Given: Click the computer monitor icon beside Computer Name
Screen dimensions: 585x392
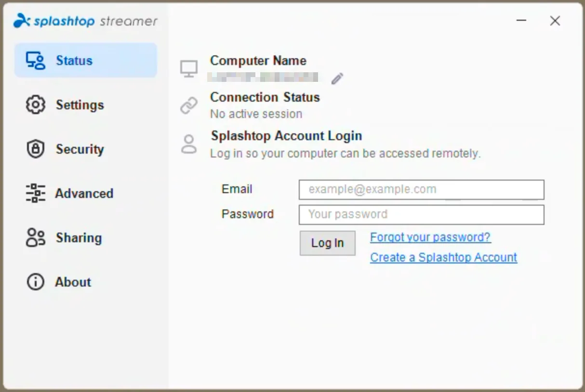Looking at the screenshot, I should [x=189, y=69].
